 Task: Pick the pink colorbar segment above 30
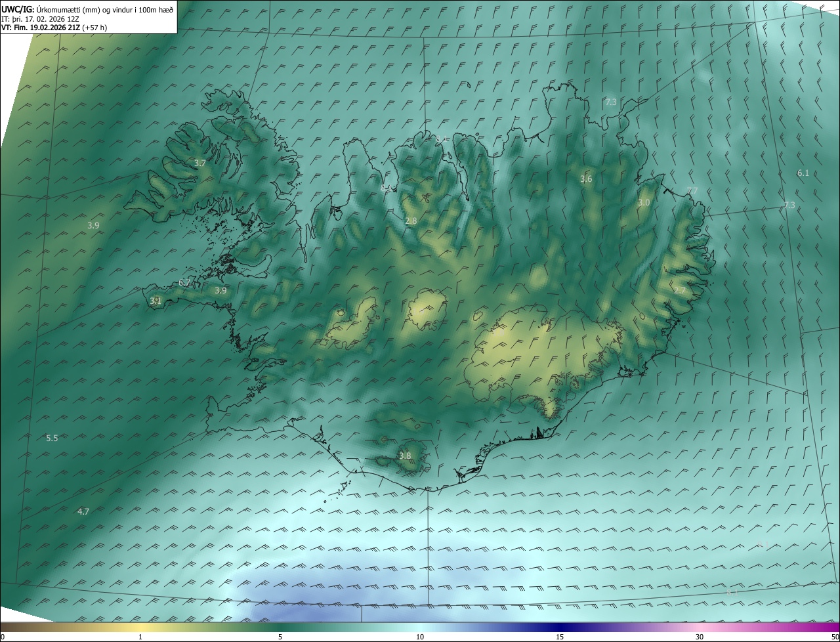click(700, 627)
